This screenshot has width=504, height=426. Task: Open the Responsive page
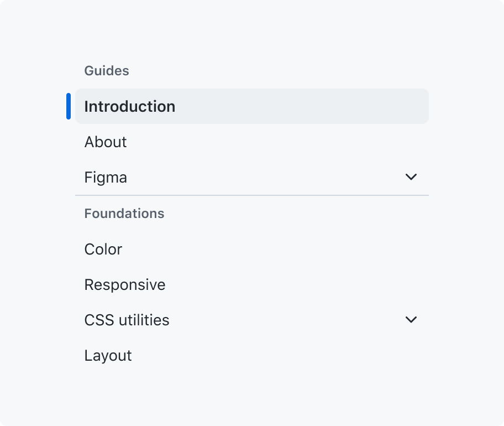(x=252, y=284)
